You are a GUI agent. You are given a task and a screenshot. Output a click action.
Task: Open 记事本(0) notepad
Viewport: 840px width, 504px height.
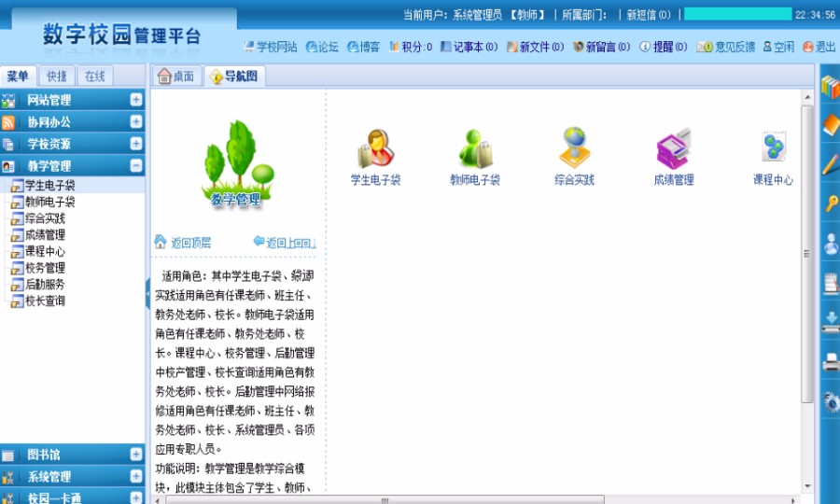point(469,47)
